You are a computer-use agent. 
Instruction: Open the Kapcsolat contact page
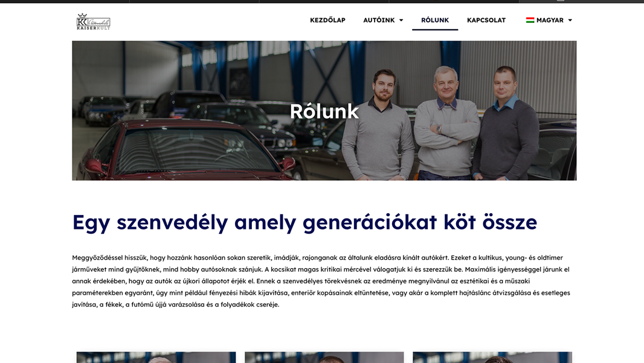point(486,20)
